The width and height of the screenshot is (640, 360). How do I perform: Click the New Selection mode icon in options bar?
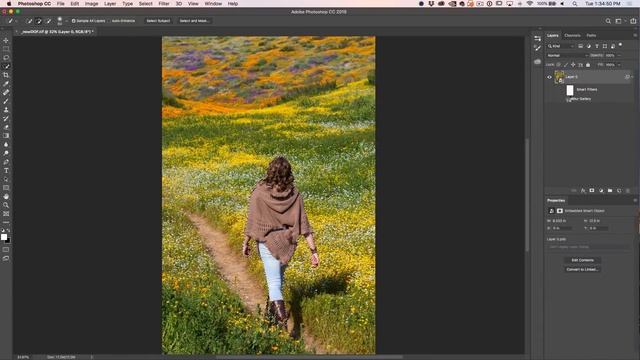tap(29, 21)
